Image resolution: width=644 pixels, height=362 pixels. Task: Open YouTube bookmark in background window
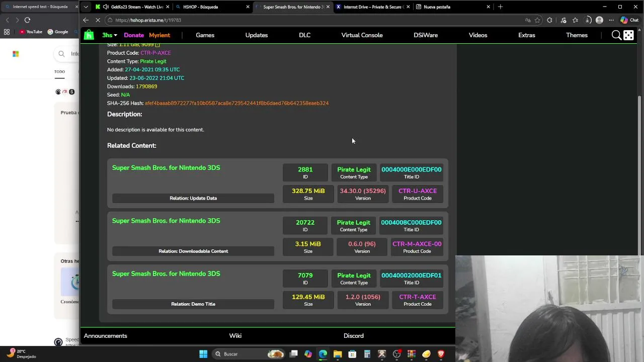point(31,32)
